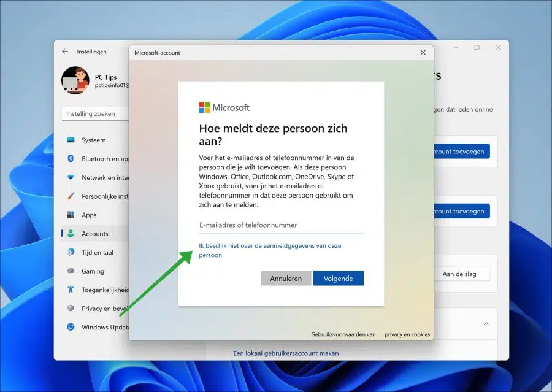The image size is (552, 392).
Task: Click 'Ik beschik niet over de aanmeldgegevens' link
Action: point(270,250)
